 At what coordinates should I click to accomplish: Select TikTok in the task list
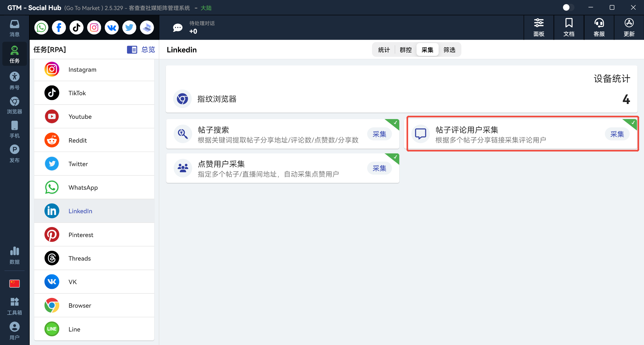tap(94, 93)
